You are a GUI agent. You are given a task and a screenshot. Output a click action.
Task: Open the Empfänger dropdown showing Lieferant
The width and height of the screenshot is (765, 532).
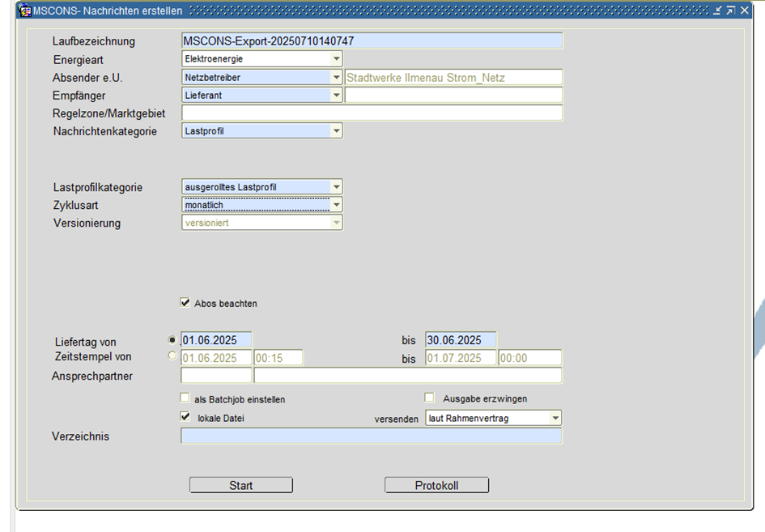tap(336, 96)
